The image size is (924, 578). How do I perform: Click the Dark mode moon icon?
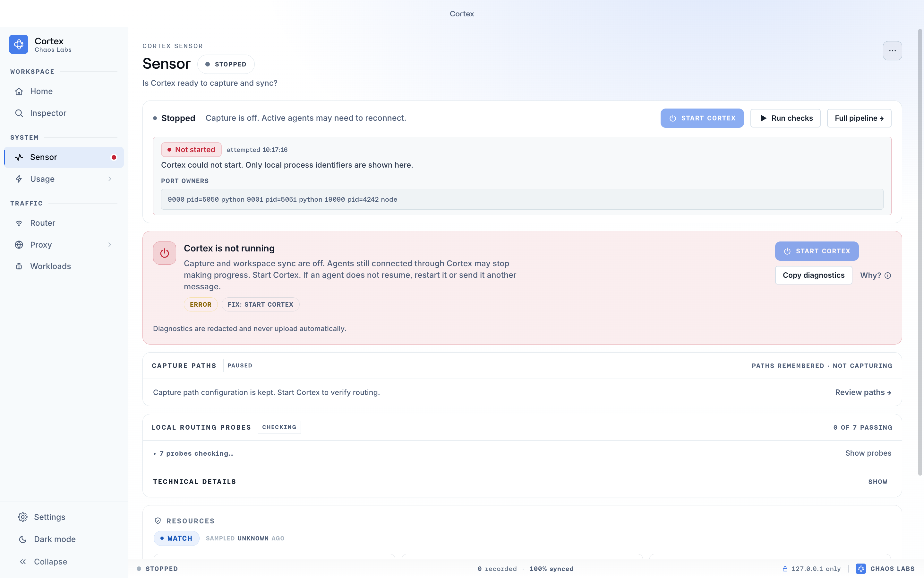(23, 539)
